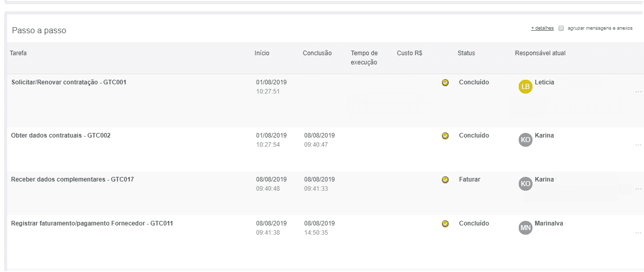Click the Responsável atual column header

(x=540, y=53)
